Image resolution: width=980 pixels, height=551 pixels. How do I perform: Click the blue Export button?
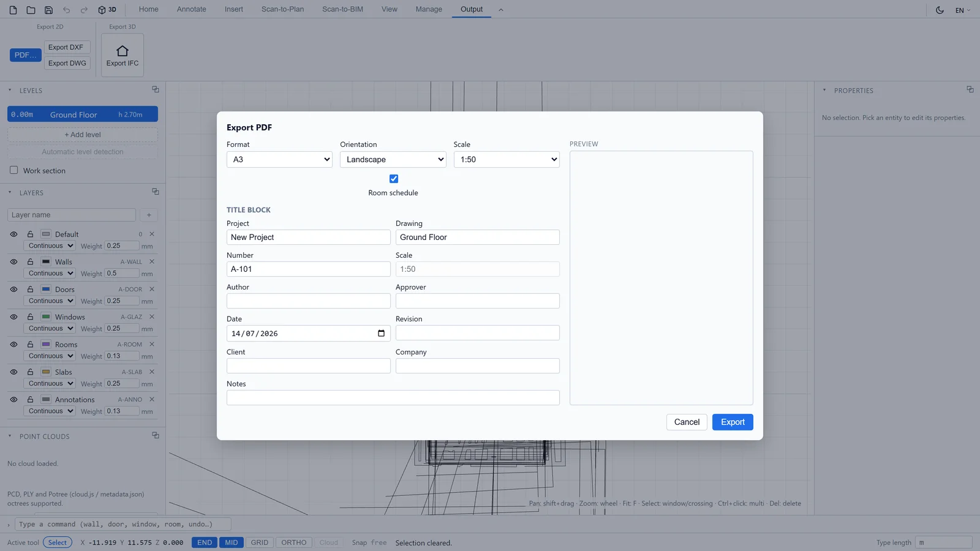(x=733, y=422)
